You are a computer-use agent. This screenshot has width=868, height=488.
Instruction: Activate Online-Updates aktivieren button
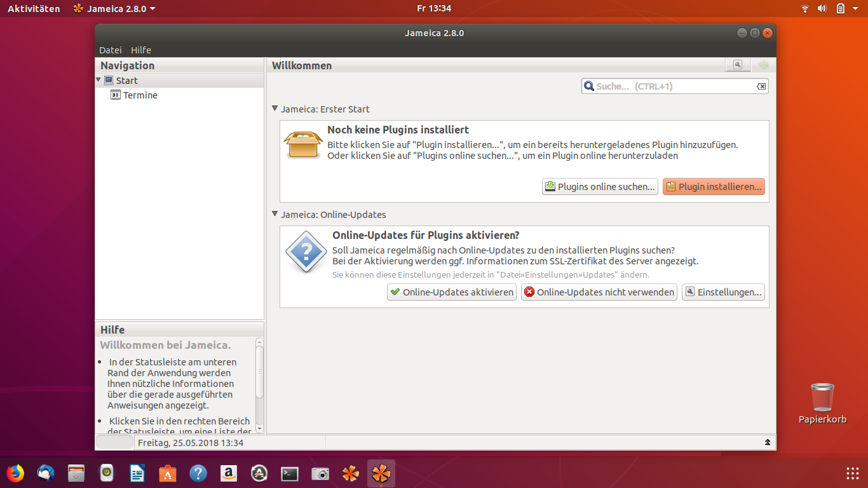(x=452, y=292)
